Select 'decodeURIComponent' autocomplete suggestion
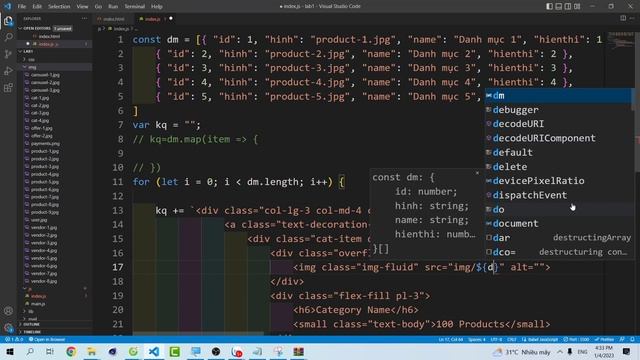Screen dimensions: 640x360 point(558,138)
